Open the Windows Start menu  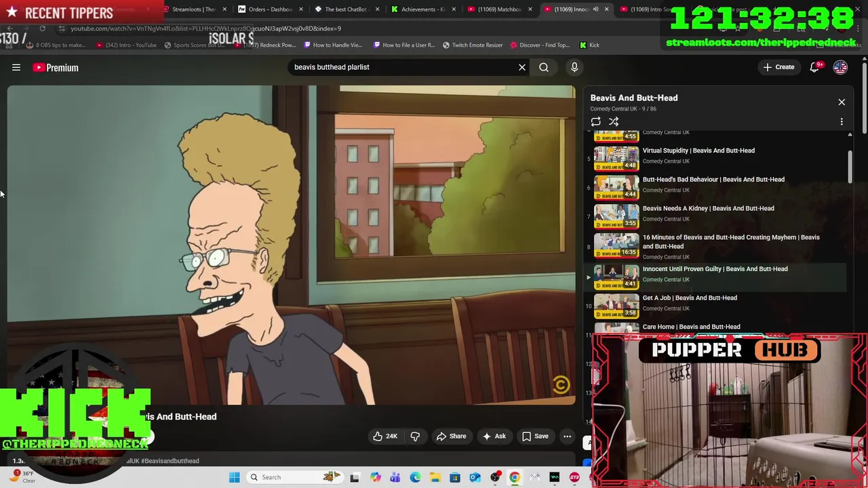pos(234,477)
